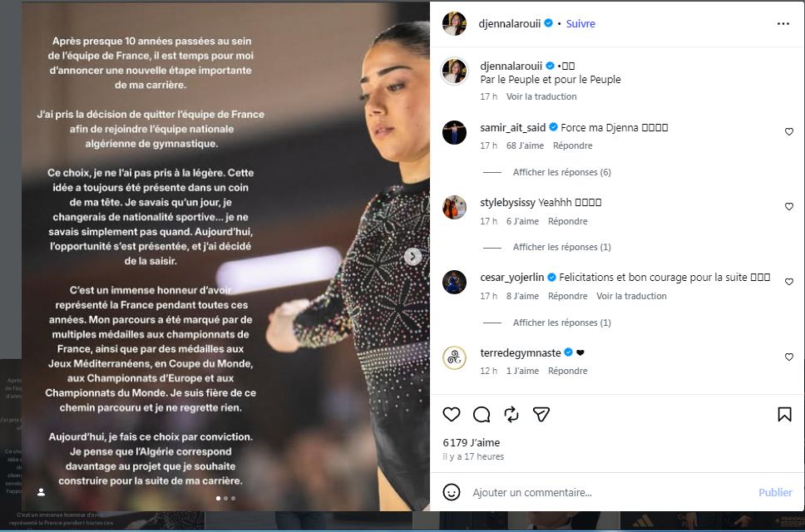Click the repost arrows icon
This screenshot has height=532, width=805.
coord(511,414)
